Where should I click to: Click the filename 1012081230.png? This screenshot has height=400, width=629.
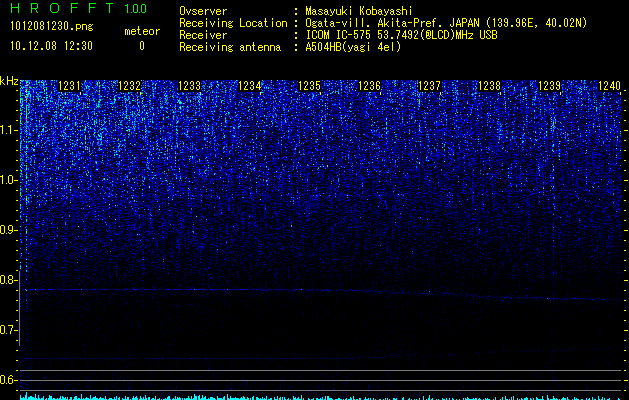click(x=52, y=27)
